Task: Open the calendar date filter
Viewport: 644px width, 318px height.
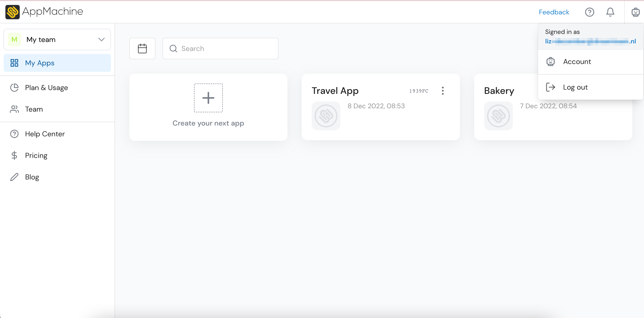Action: pyautogui.click(x=142, y=49)
